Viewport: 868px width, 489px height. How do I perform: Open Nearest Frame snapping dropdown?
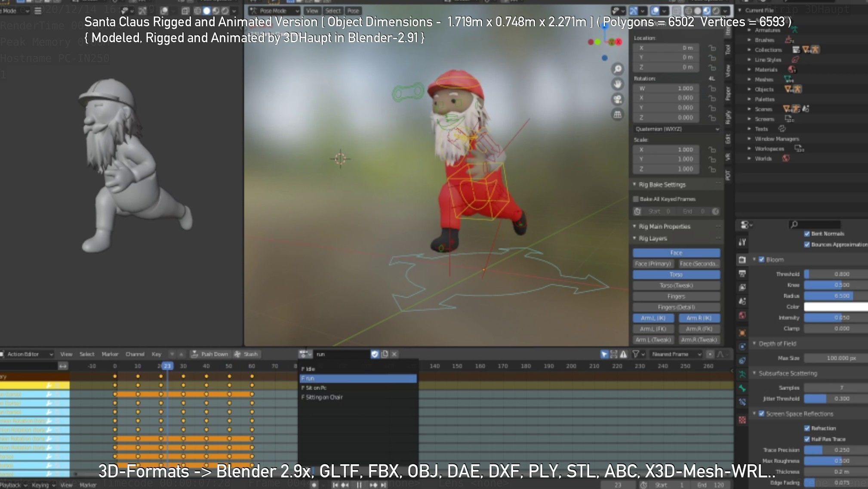coord(676,354)
